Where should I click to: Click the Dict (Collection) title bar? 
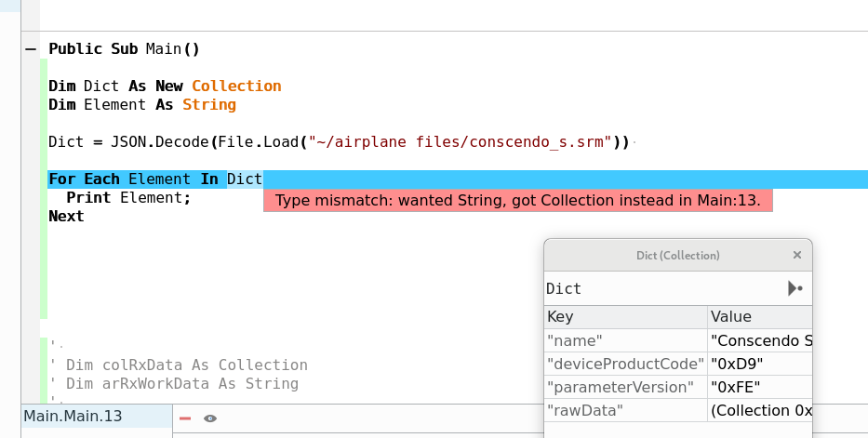point(676,255)
